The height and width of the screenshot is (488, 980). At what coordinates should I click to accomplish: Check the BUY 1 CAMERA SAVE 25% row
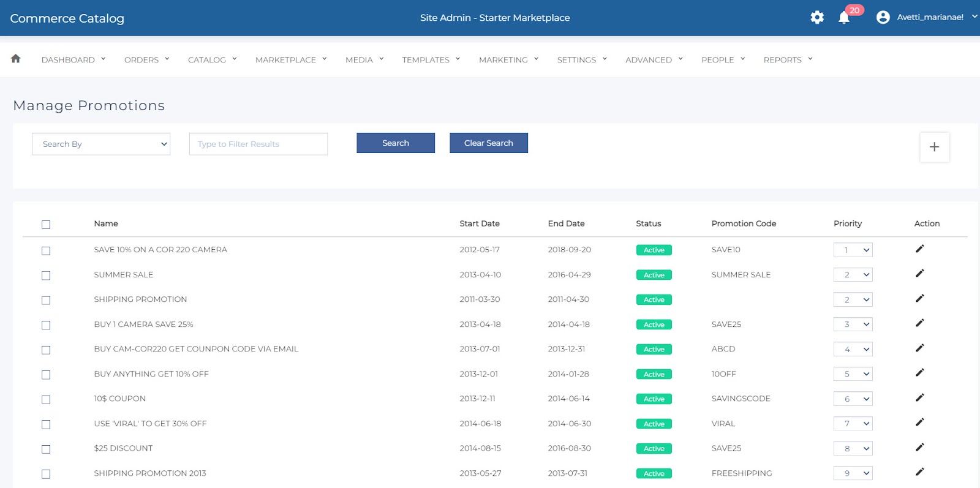(46, 325)
